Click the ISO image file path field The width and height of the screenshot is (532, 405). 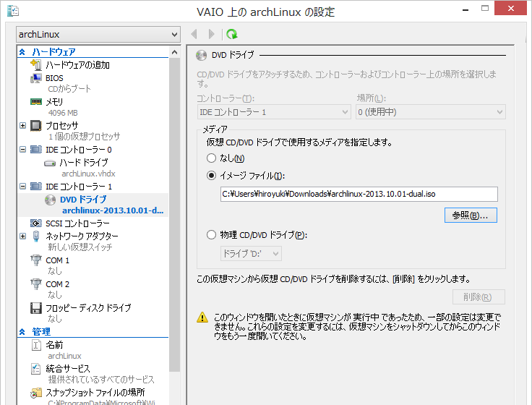pyautogui.click(x=359, y=194)
